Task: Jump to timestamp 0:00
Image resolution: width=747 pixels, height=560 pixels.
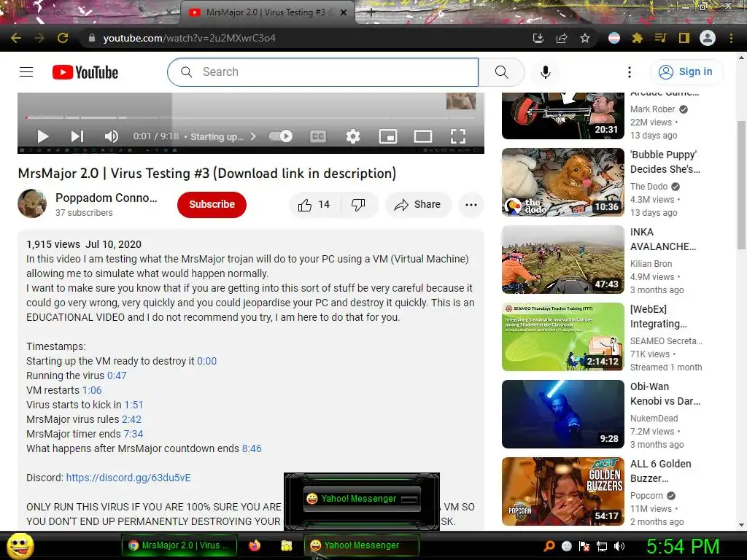Action: tap(206, 362)
